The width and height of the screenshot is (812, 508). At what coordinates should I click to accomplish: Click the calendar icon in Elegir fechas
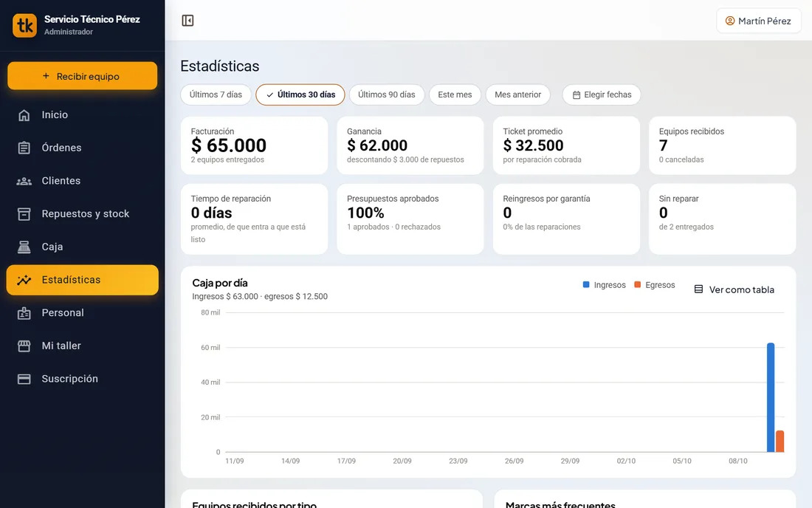(577, 95)
